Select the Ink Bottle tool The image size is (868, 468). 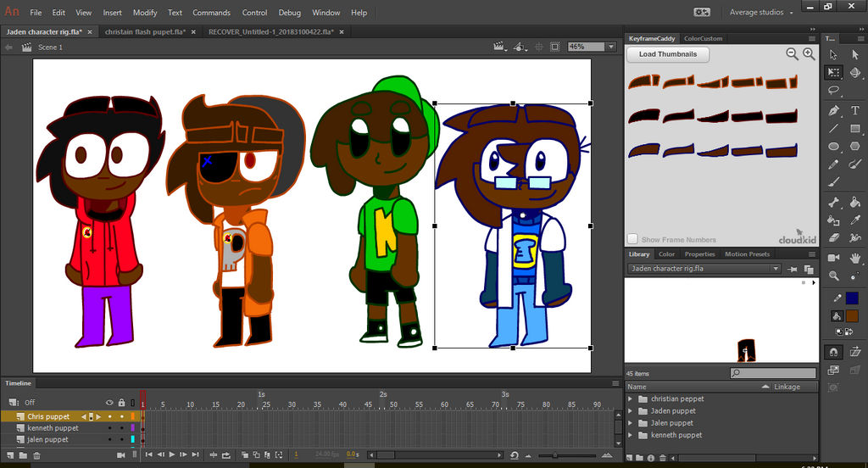(x=833, y=220)
